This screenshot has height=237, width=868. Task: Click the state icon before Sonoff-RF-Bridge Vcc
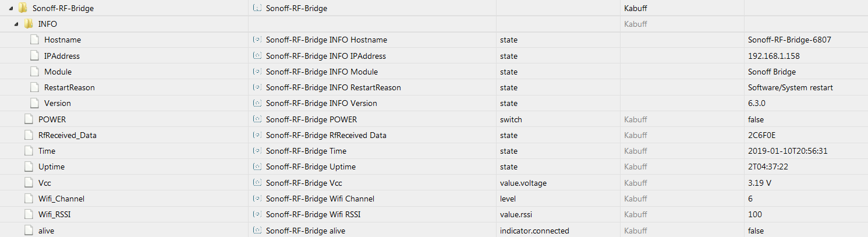256,183
